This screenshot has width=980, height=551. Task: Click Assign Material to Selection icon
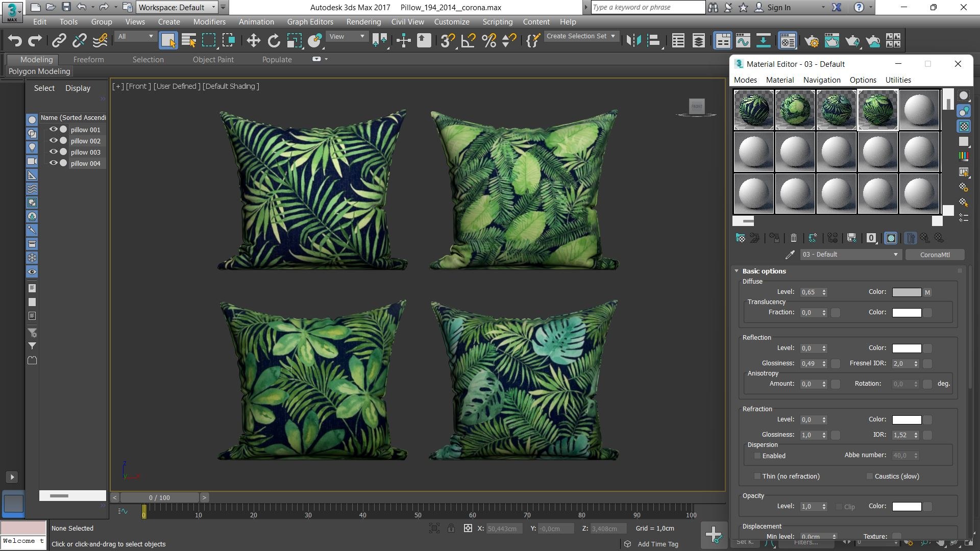(774, 238)
